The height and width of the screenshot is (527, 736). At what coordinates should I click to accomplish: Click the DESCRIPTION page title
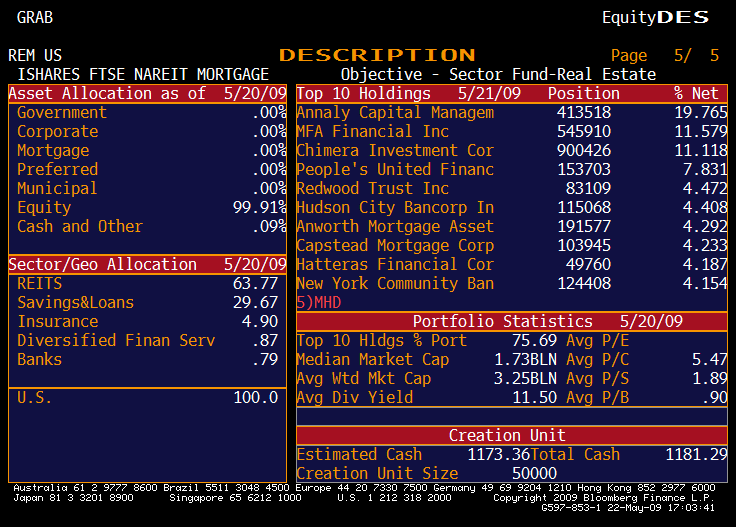[x=377, y=55]
